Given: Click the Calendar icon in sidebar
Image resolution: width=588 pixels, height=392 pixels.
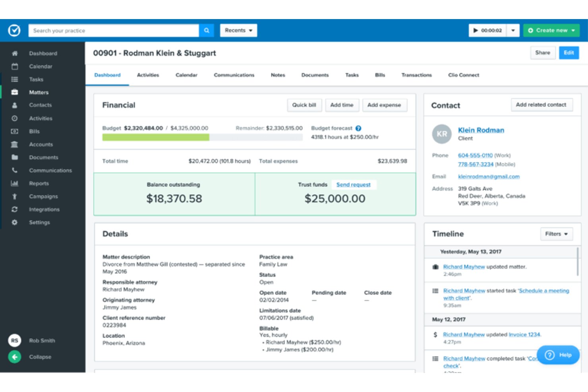Looking at the screenshot, I should [x=15, y=66].
